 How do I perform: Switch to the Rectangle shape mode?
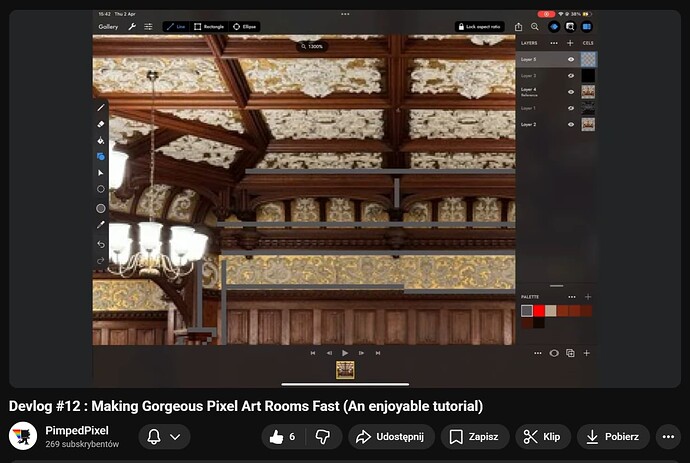(x=210, y=27)
